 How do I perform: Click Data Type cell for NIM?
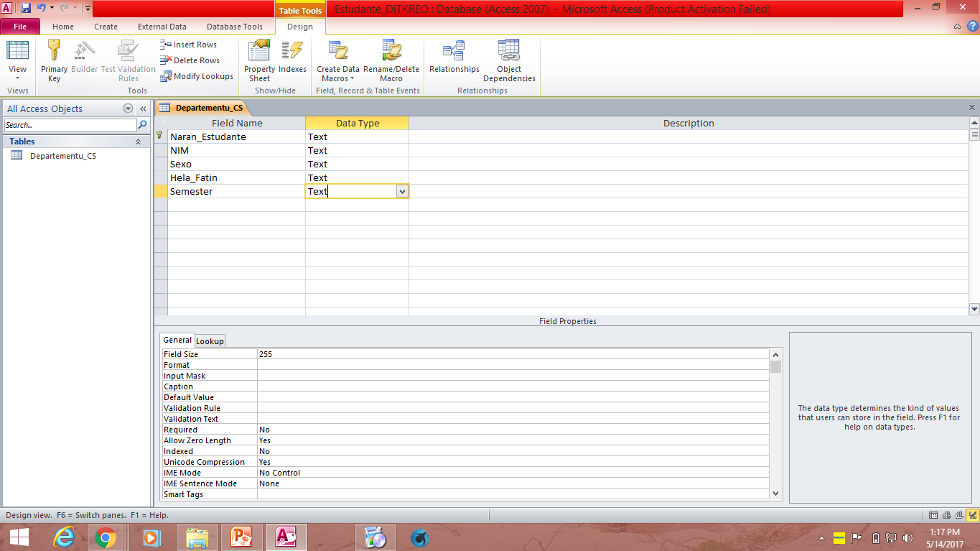pos(357,150)
